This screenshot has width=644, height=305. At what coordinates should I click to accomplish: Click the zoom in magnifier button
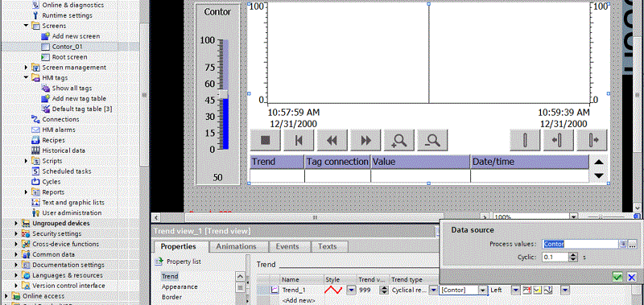[398, 140]
